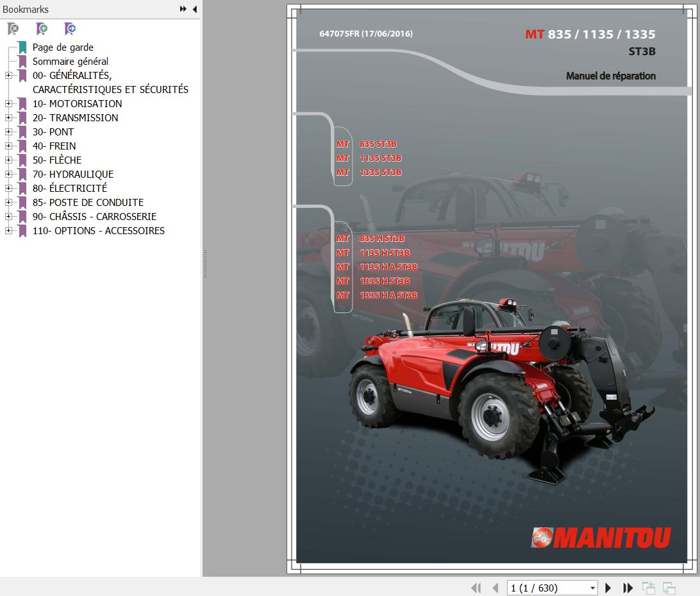Click the bookmark icon beside 110- OPTIONS - ACCESSOIRES
The height and width of the screenshot is (596, 700).
point(22,230)
